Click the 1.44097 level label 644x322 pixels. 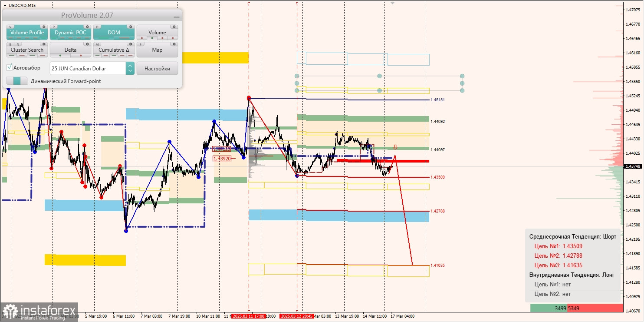point(437,150)
